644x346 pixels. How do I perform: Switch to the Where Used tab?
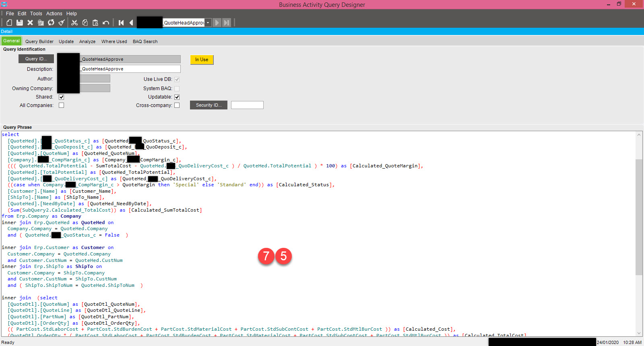click(114, 41)
